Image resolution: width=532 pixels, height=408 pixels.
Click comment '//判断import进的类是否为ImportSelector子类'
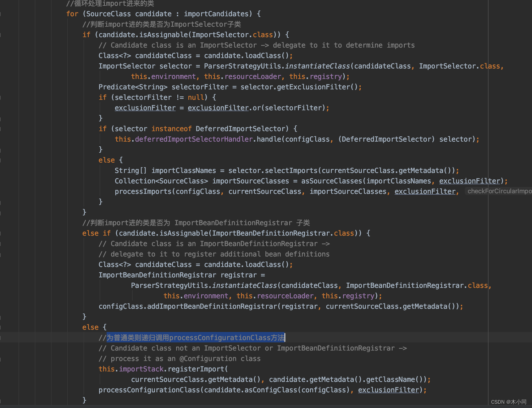pos(162,24)
